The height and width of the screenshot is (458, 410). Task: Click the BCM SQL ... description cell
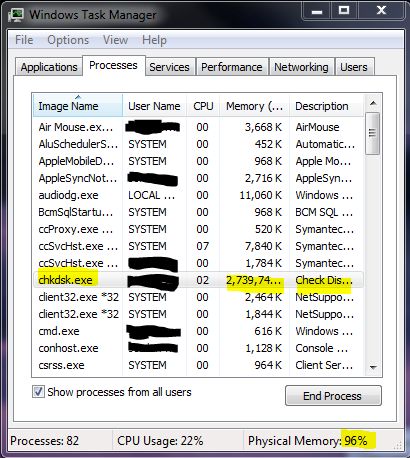click(324, 212)
